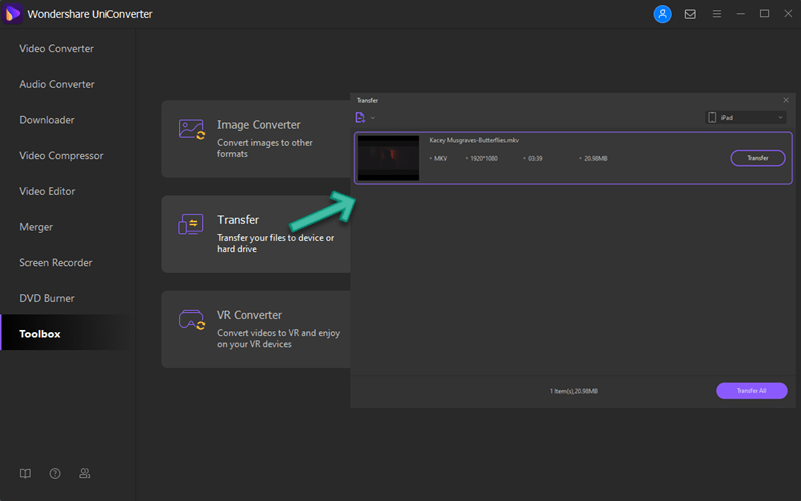Click Transfer button for Kacey Musgraves file
This screenshot has width=801, height=501.
click(x=758, y=158)
